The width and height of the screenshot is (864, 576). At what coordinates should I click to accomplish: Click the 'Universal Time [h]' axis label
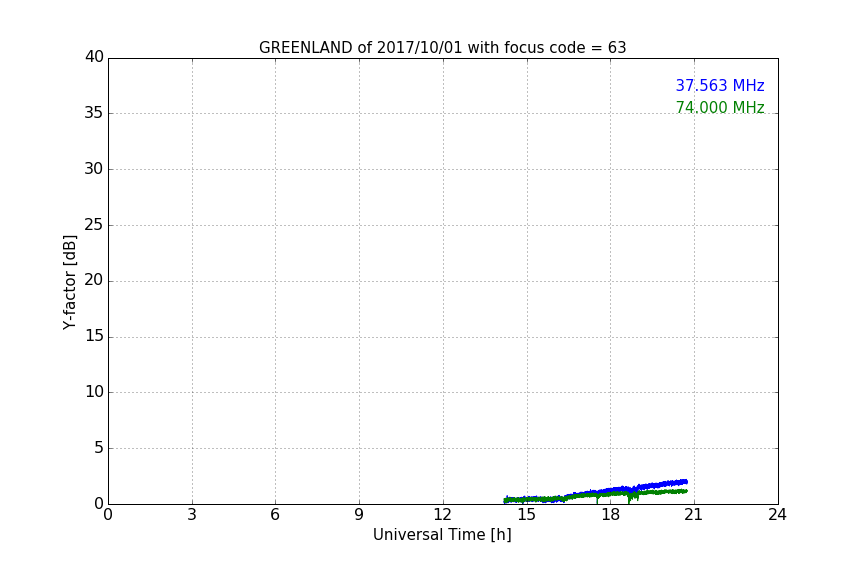[442, 535]
